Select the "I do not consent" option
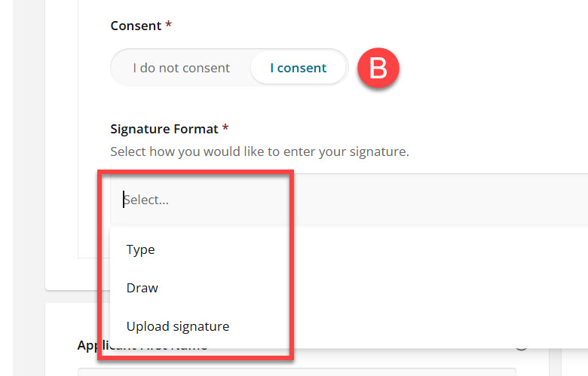Image resolution: width=588 pixels, height=376 pixels. 181,68
